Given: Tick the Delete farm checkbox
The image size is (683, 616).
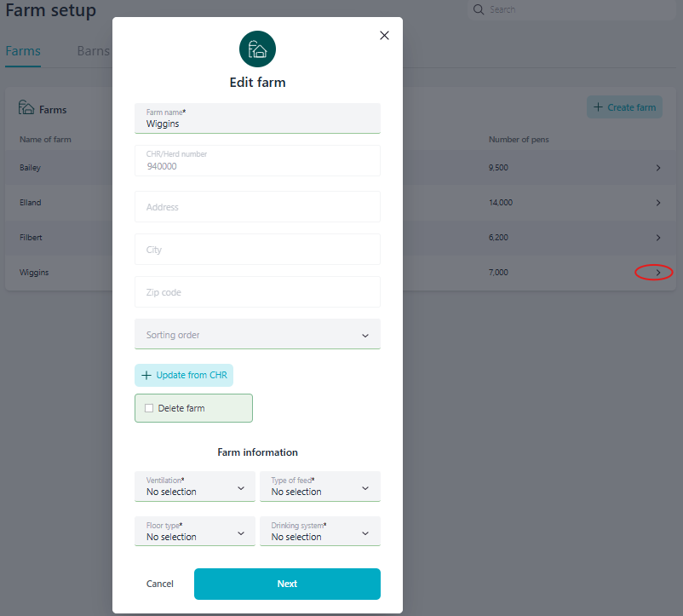Looking at the screenshot, I should click(149, 408).
